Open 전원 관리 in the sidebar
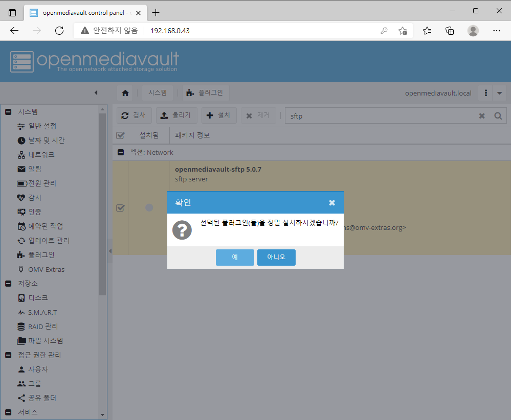The width and height of the screenshot is (511, 420). pos(36,183)
